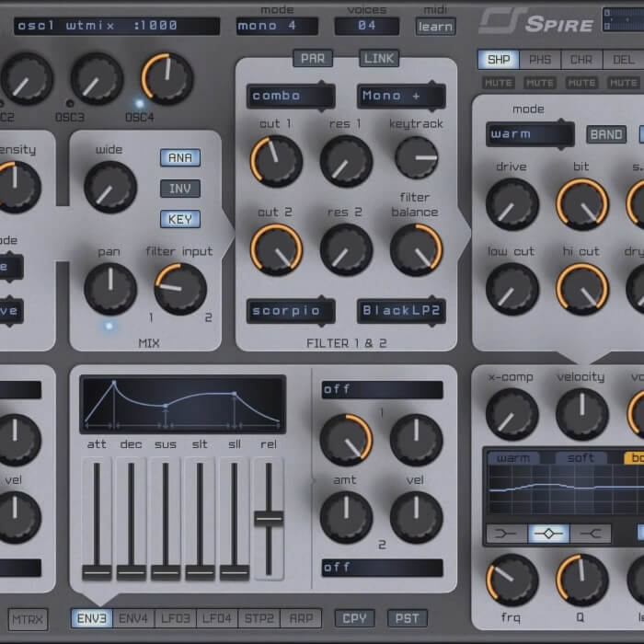644x644 pixels.
Task: Select the peak EQ band icon
Action: coord(548,534)
